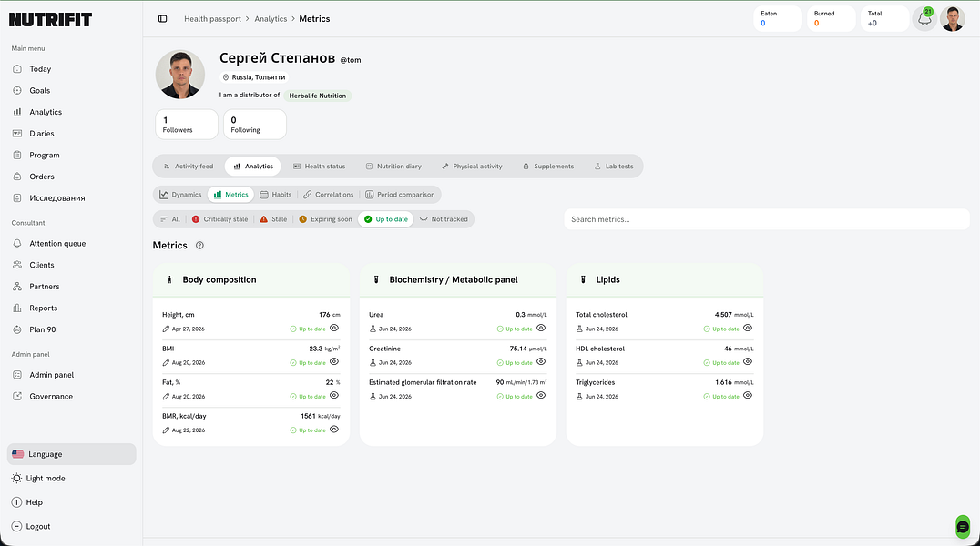Toggle visibility eye for Fat %

coord(334,396)
